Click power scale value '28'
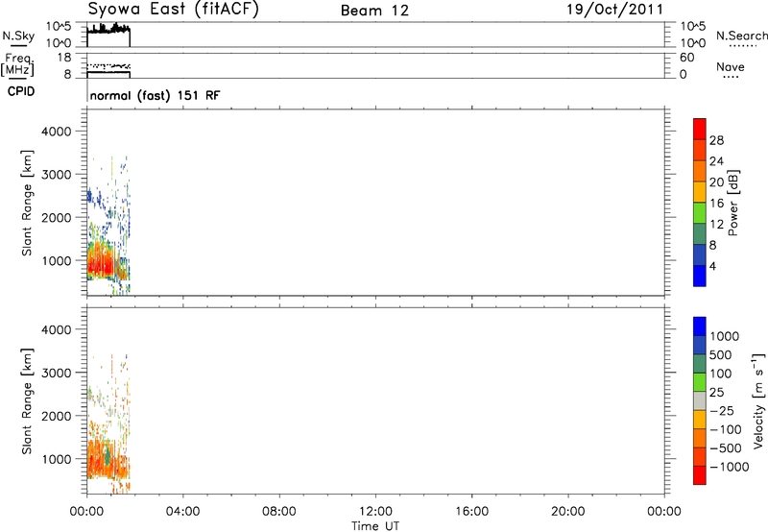 (x=716, y=140)
